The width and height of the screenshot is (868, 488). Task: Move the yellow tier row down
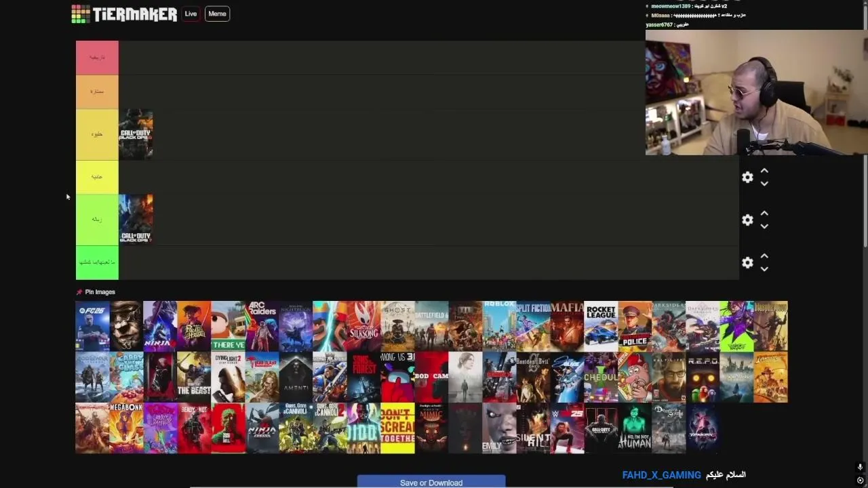tap(764, 184)
